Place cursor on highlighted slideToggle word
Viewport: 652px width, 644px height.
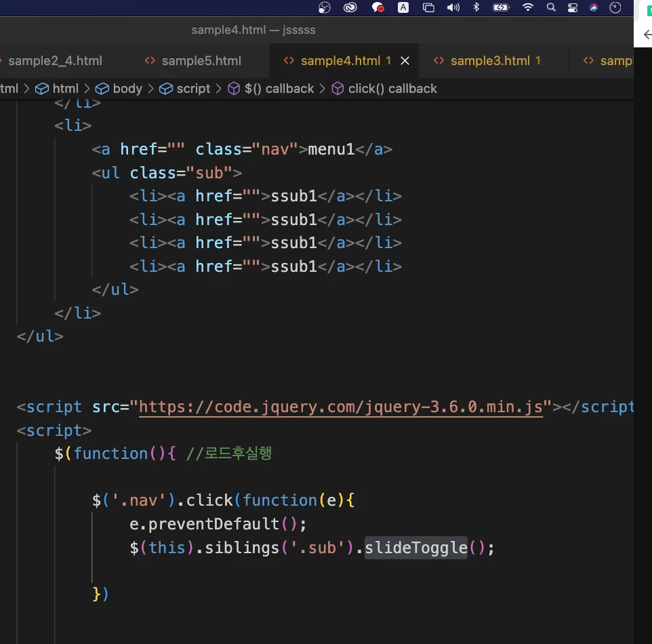(x=416, y=548)
